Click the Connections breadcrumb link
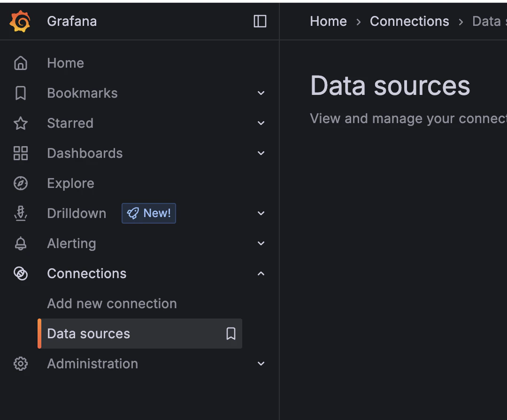 pos(409,21)
